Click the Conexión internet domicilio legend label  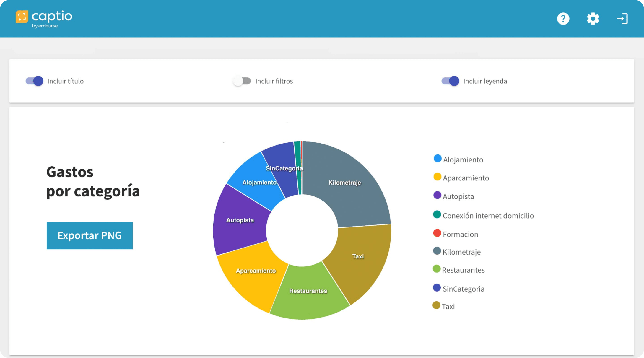[488, 216]
